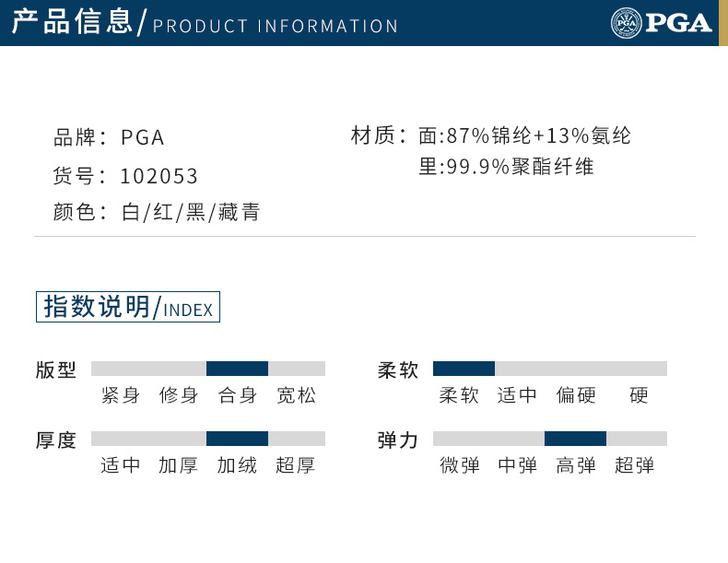Click the blue 合身 fit segment
The height and width of the screenshot is (563, 728).
click(x=237, y=369)
